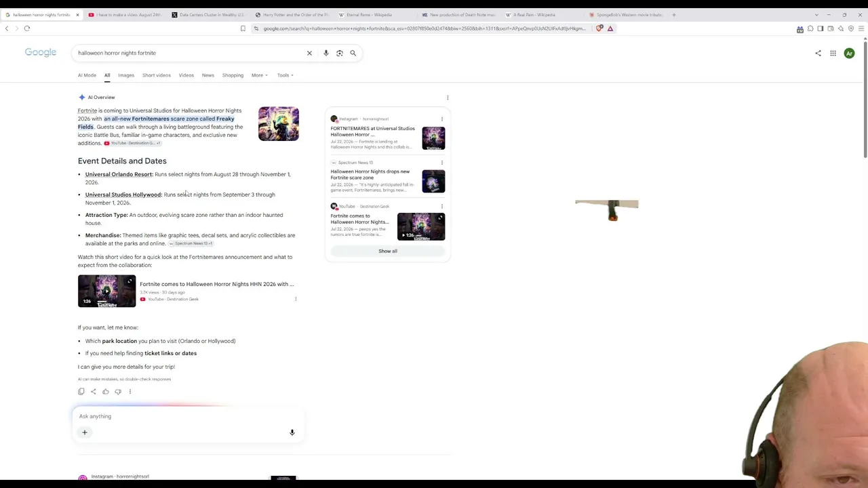Switch to the Eternal Rome Wikipedia tab
This screenshot has height=488, width=868.
click(x=374, y=14)
